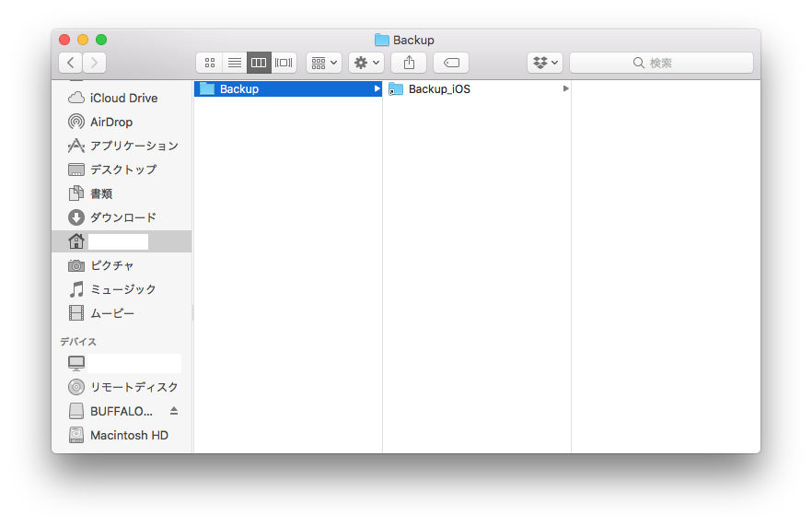812x527 pixels.
Task: Open デスクトップ in the sidebar
Action: pos(122,170)
